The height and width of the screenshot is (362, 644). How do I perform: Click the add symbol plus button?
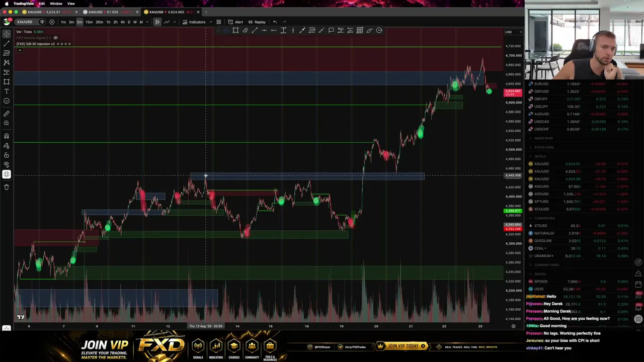pos(52,22)
